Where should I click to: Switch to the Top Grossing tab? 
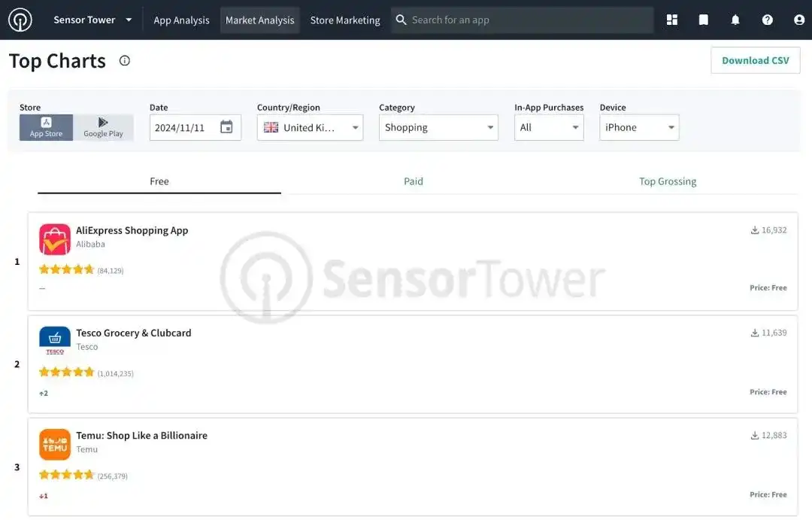pyautogui.click(x=668, y=181)
